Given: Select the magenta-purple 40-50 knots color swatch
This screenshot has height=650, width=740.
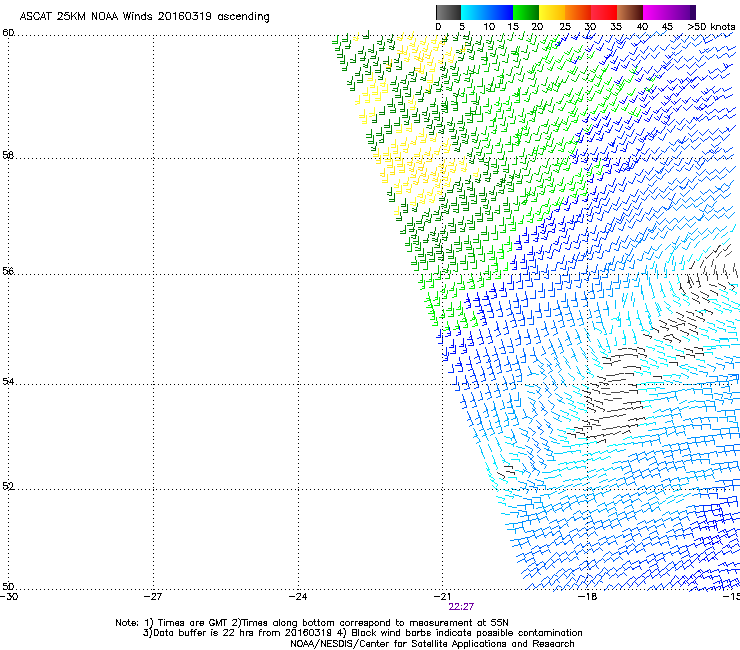Looking at the screenshot, I should click(x=669, y=12).
